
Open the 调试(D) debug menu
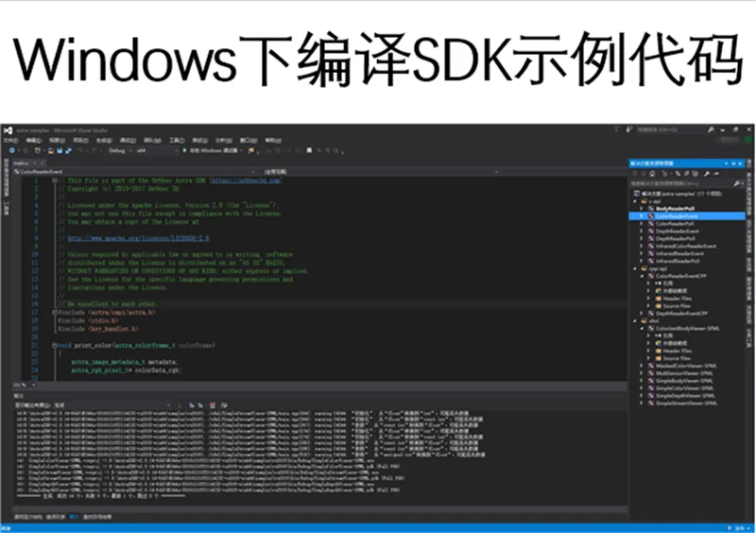coord(128,141)
